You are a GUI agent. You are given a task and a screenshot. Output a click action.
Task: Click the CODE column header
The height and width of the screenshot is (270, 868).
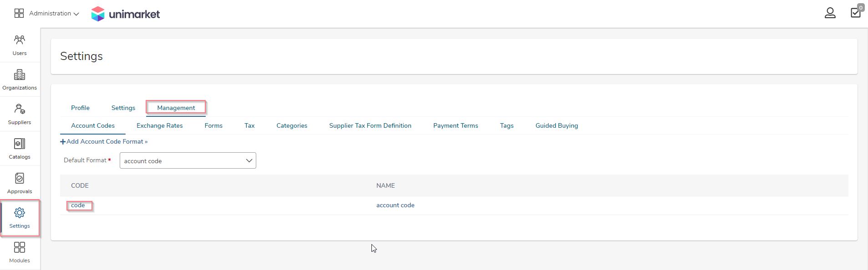(80, 185)
